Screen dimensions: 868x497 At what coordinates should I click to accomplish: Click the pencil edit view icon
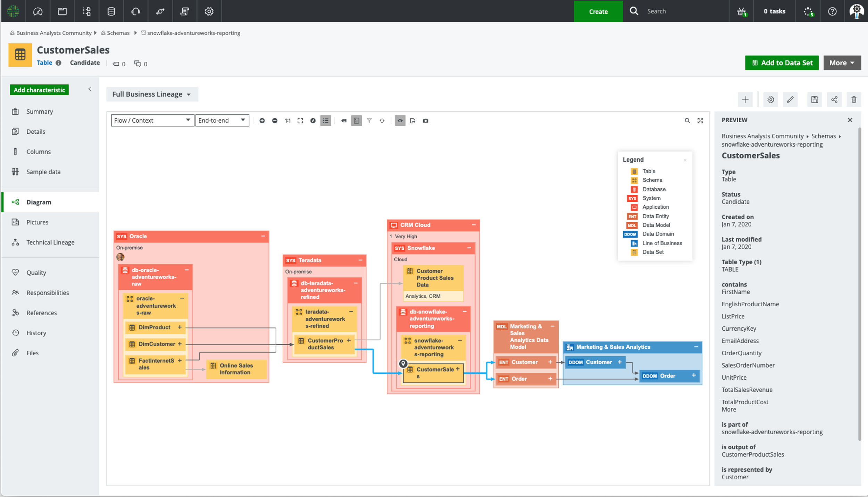point(790,100)
